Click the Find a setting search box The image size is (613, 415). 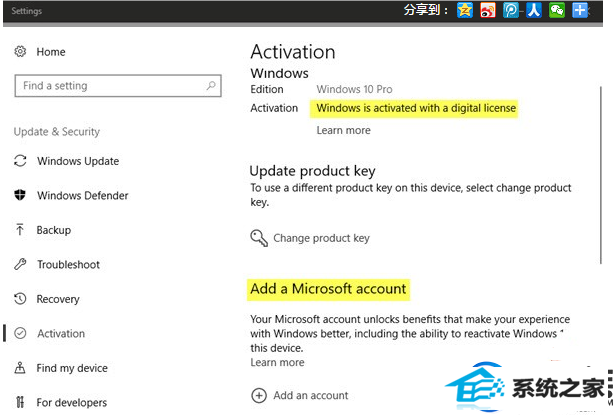coord(118,86)
